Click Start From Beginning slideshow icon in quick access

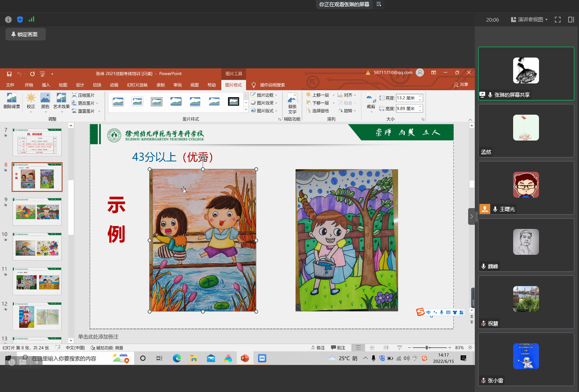coord(42,74)
